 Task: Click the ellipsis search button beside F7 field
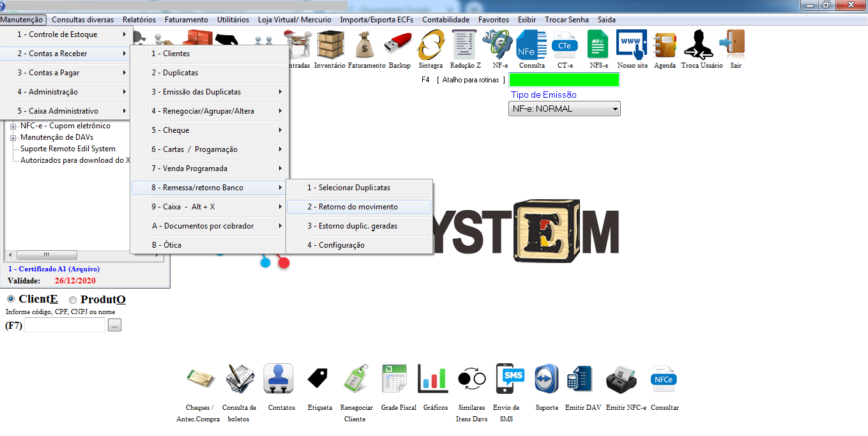tap(114, 326)
